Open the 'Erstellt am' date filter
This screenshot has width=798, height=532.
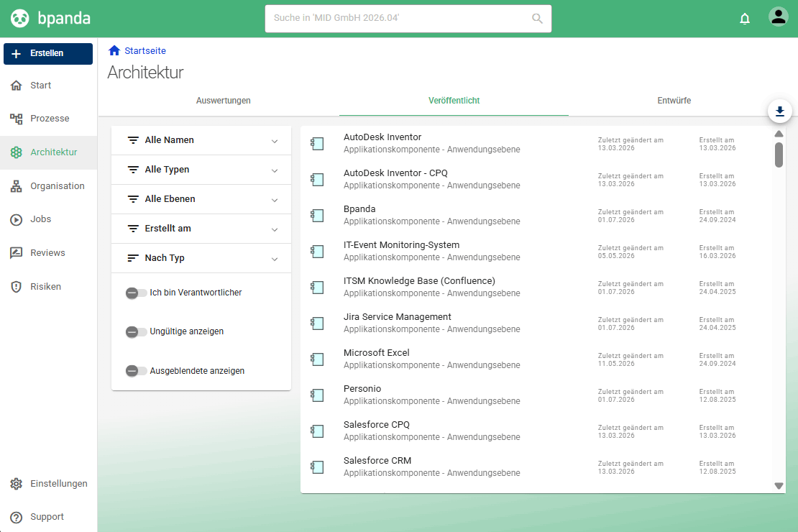(201, 229)
